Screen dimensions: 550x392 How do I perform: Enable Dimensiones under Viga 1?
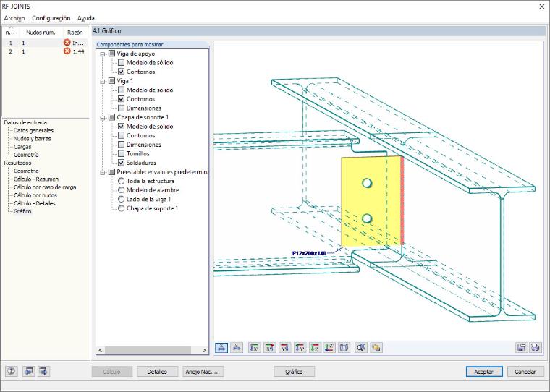point(121,108)
